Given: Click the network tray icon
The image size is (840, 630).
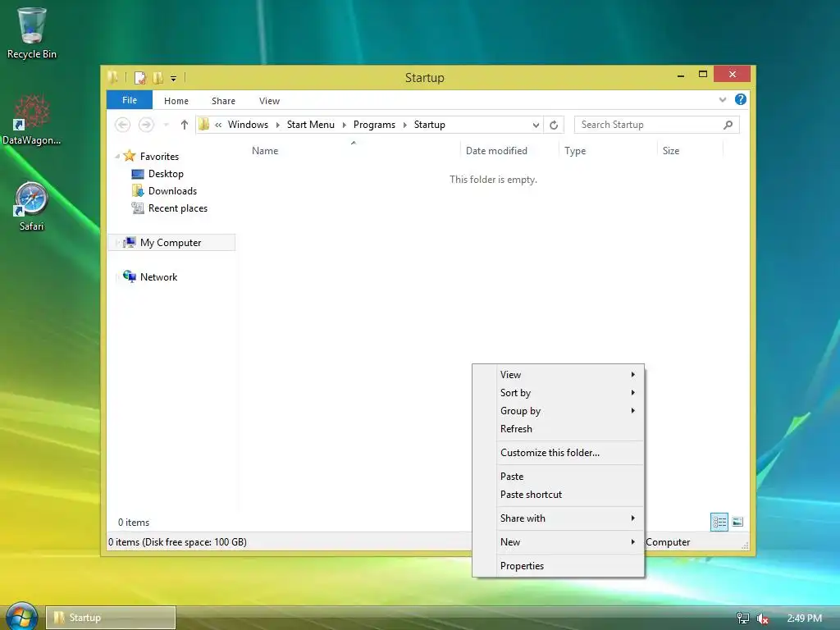Looking at the screenshot, I should [742, 619].
